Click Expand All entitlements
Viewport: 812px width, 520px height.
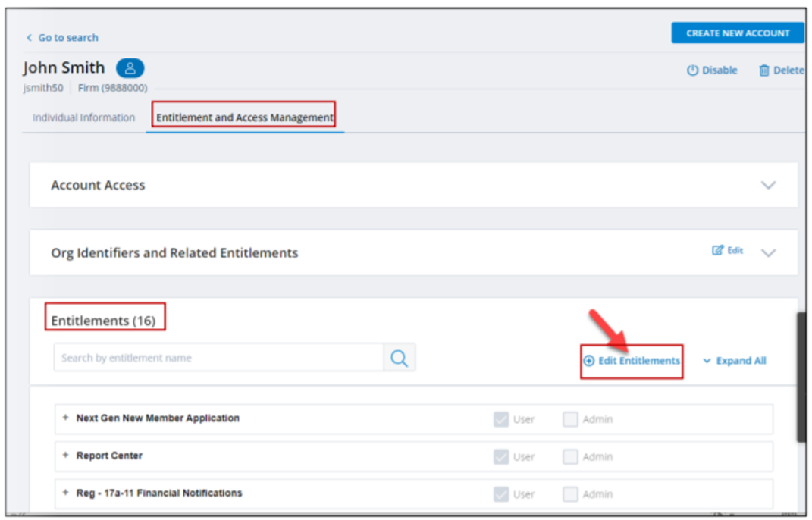(734, 361)
